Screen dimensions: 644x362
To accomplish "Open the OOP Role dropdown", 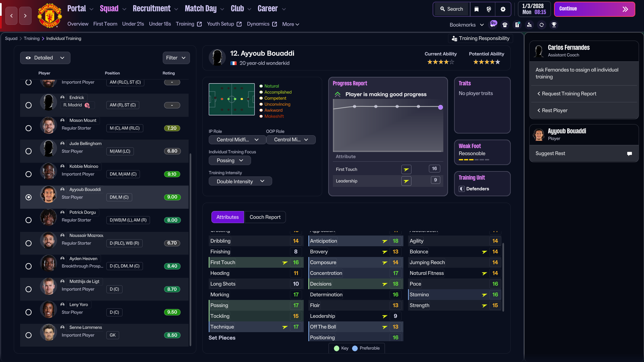I will tap(291, 140).
